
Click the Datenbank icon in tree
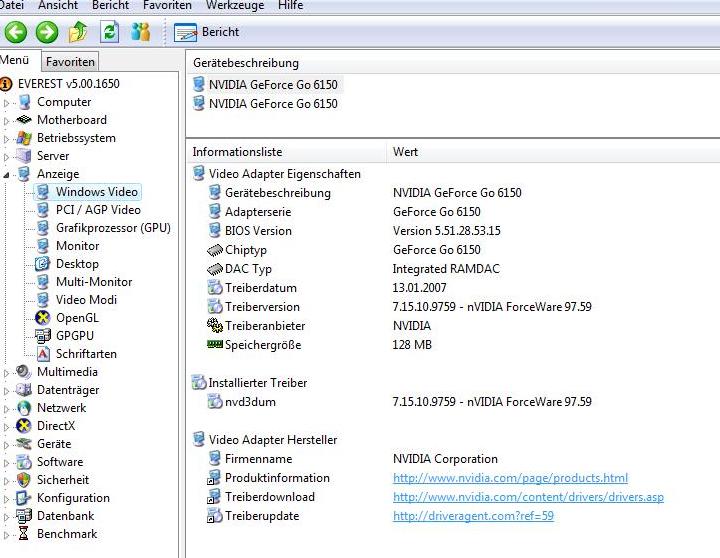point(23,516)
